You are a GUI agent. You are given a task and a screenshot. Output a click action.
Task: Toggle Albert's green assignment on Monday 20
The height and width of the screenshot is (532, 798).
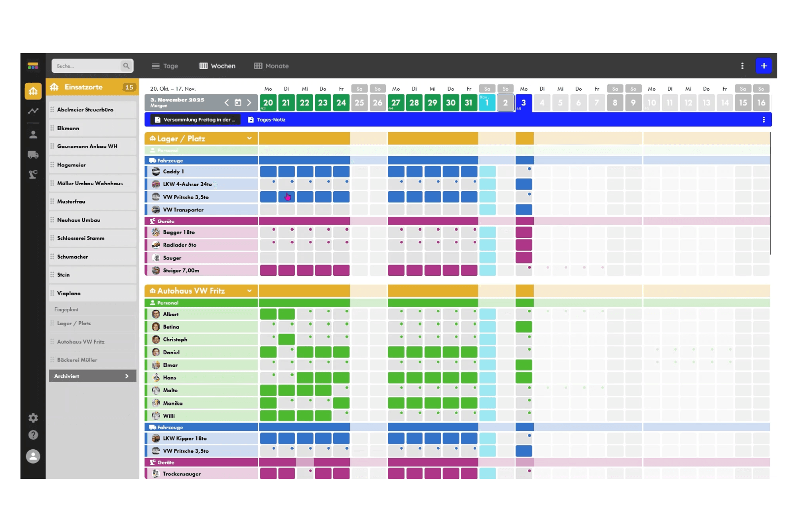pyautogui.click(x=268, y=314)
